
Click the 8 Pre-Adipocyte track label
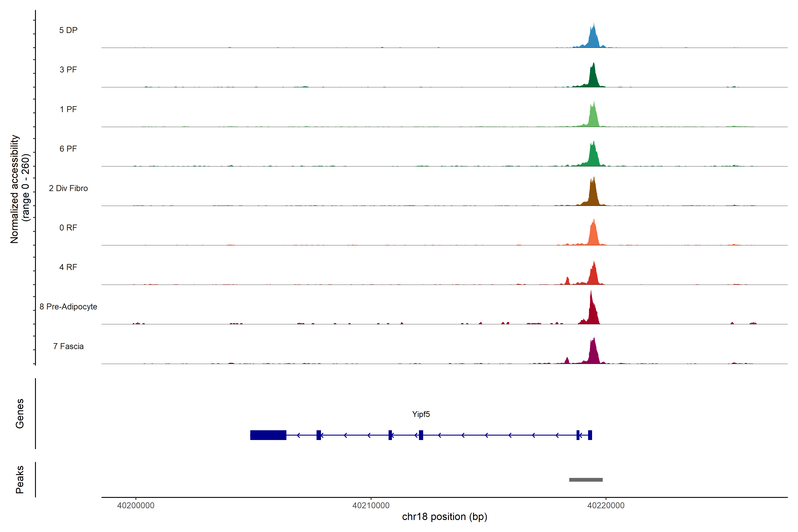[68, 307]
